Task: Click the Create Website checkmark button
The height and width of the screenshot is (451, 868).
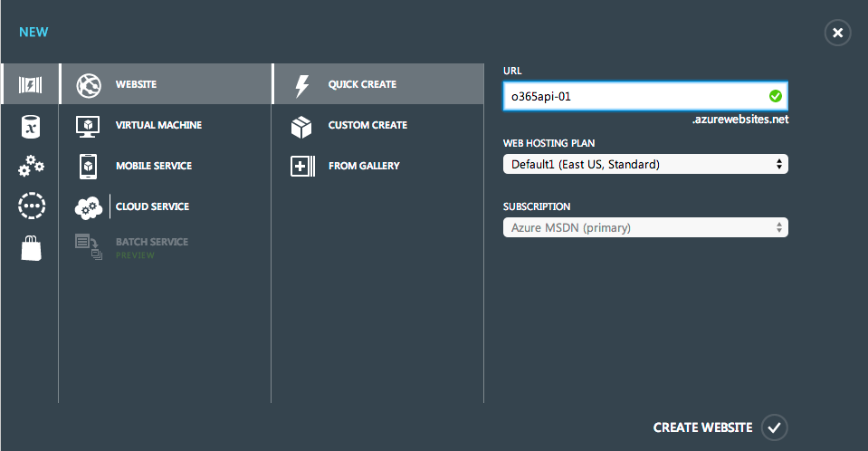Action: 774,427
